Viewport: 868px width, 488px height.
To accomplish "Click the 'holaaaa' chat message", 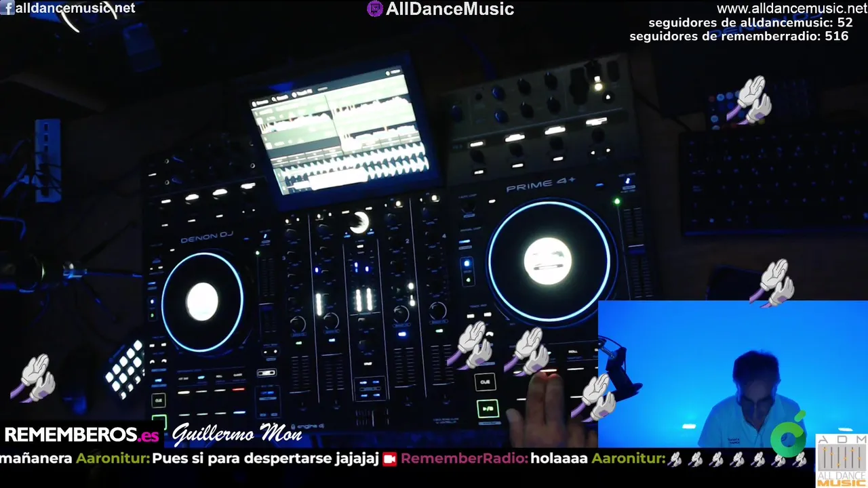I will 559,459.
